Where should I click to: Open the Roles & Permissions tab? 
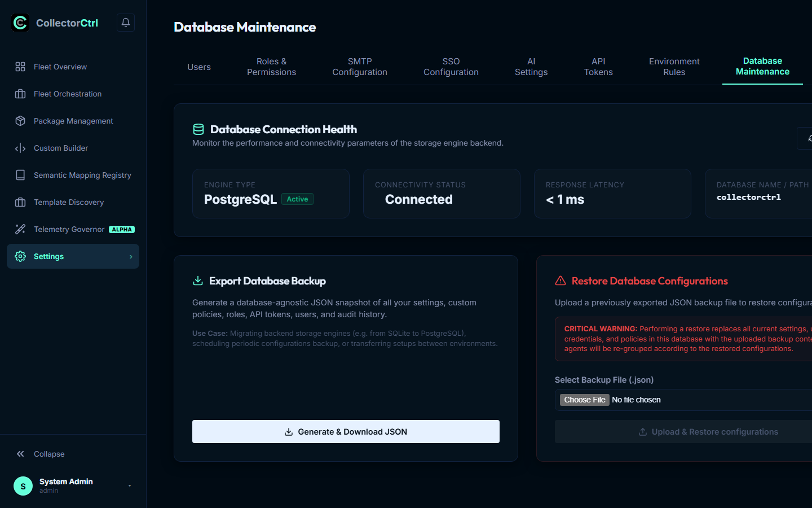[271, 67]
